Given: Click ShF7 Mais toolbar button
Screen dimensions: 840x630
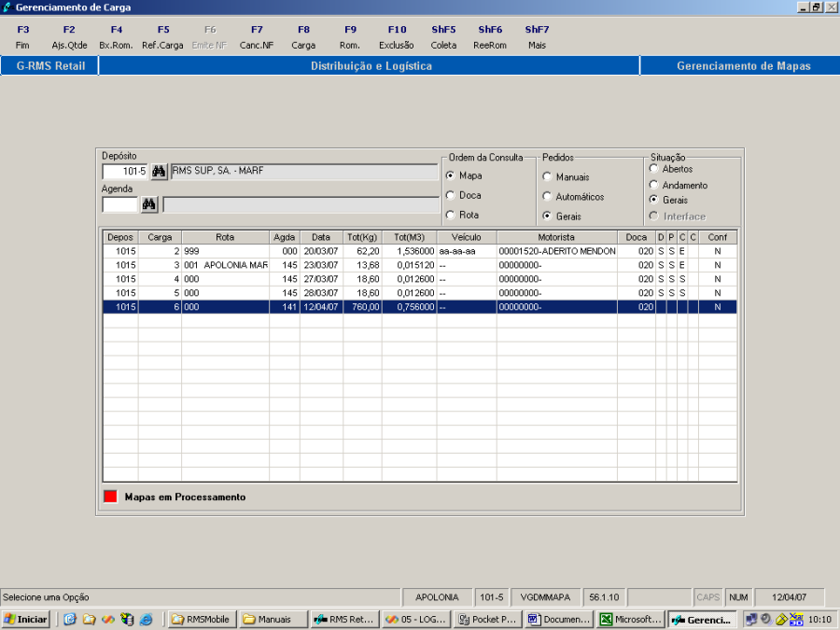Looking at the screenshot, I should pyautogui.click(x=537, y=37).
